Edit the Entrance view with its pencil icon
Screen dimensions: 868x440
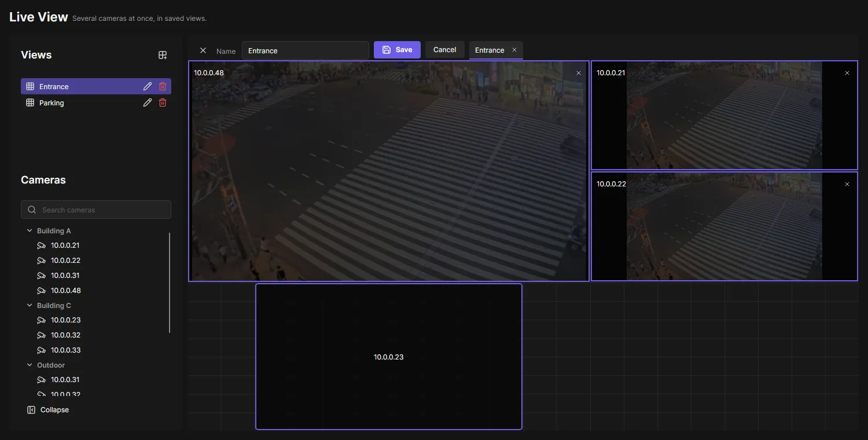[x=148, y=86]
